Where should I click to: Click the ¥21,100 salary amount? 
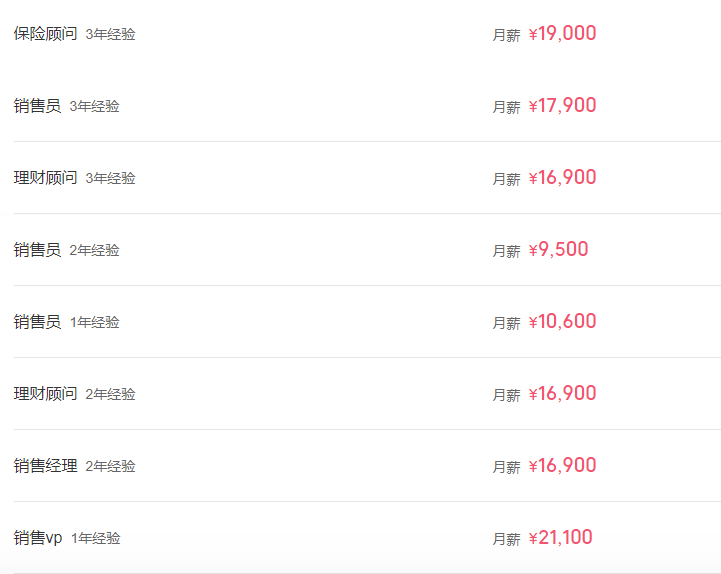(x=561, y=537)
